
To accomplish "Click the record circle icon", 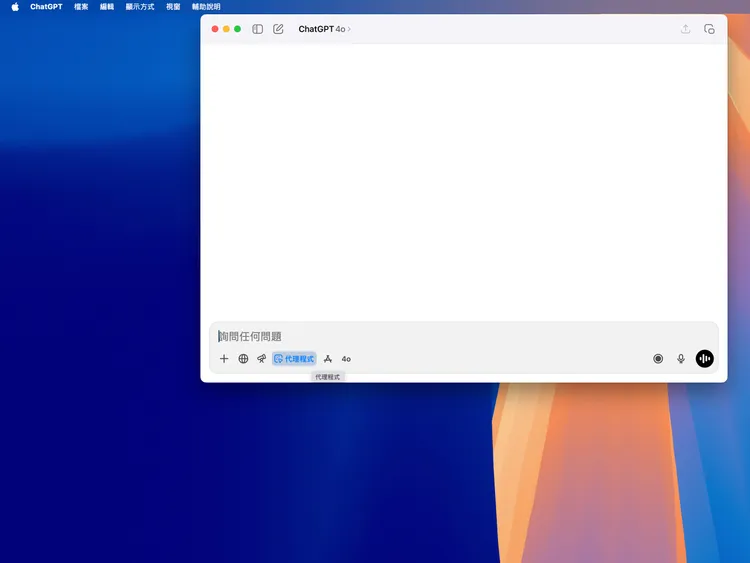I will coord(658,359).
